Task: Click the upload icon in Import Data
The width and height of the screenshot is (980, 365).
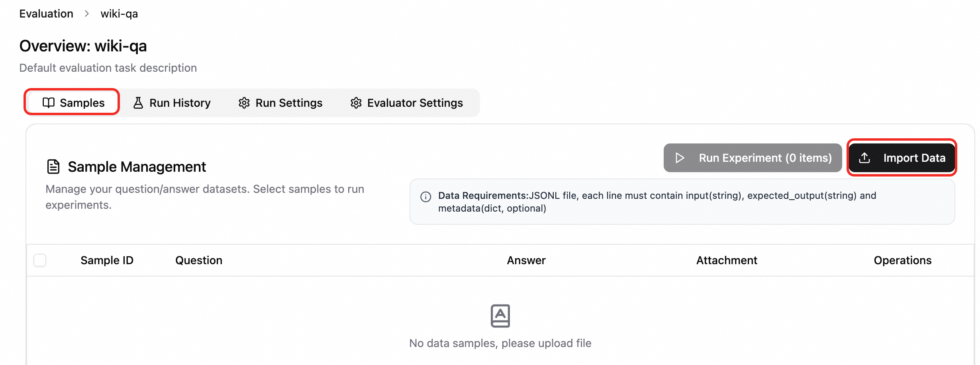Action: point(864,158)
